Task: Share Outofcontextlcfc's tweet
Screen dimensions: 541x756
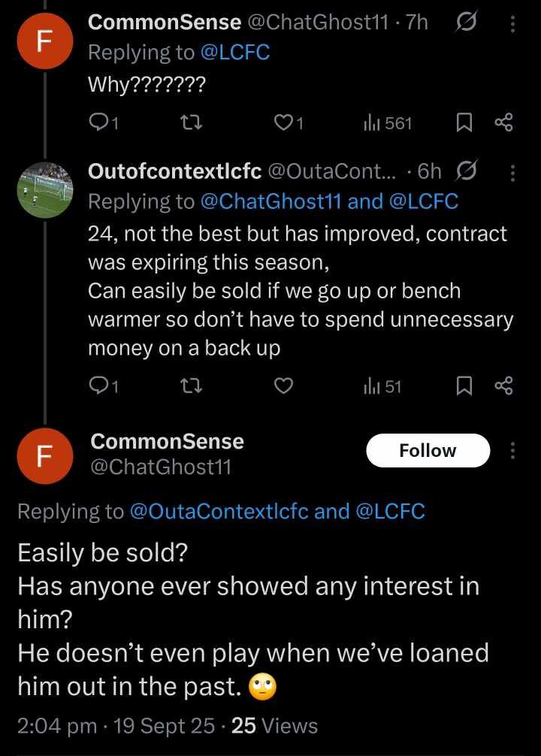Action: point(504,386)
